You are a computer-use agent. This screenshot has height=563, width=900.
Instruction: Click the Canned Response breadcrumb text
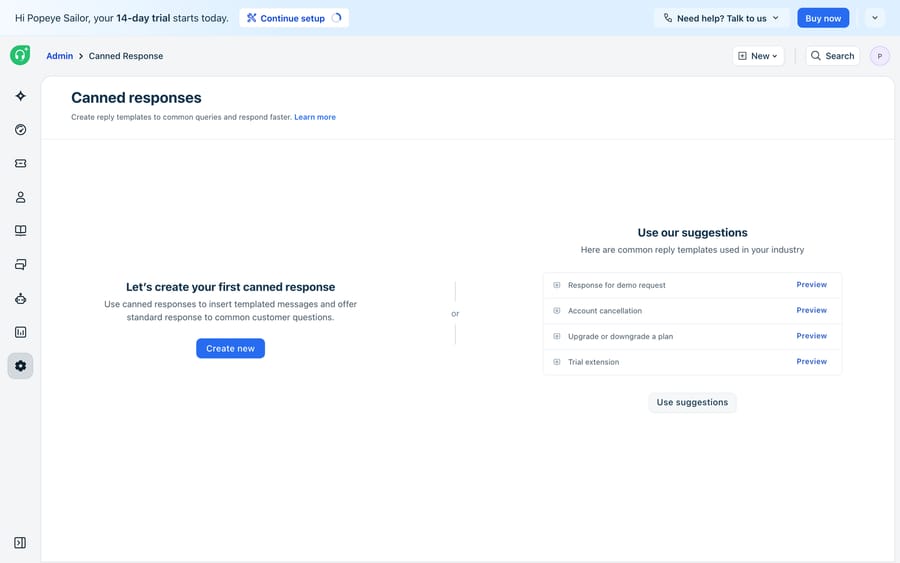click(x=126, y=56)
